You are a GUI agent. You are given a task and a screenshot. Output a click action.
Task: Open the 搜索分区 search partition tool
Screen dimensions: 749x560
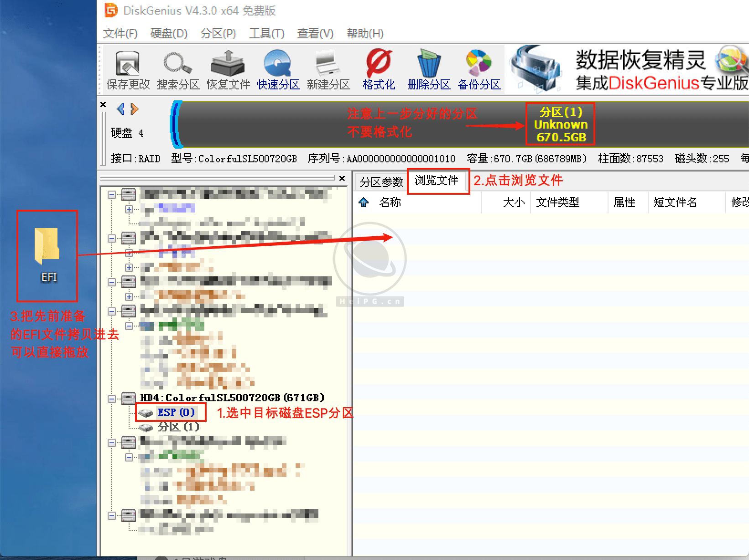178,70
